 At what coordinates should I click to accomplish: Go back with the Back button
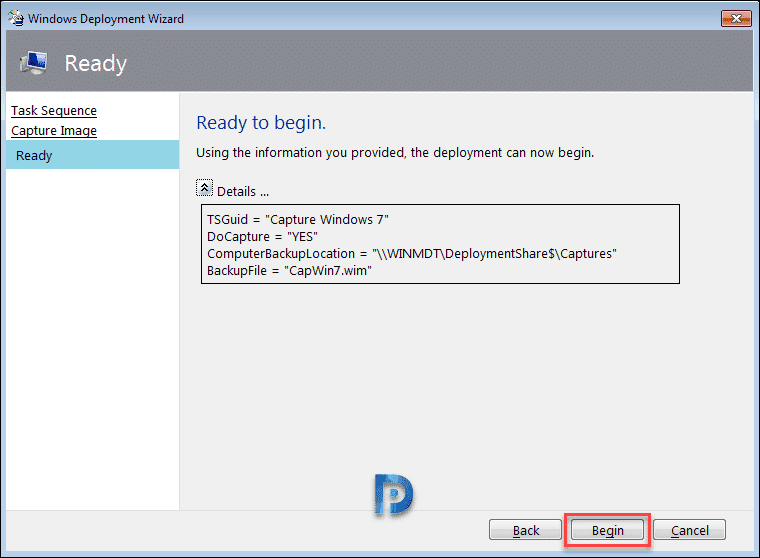[x=525, y=530]
